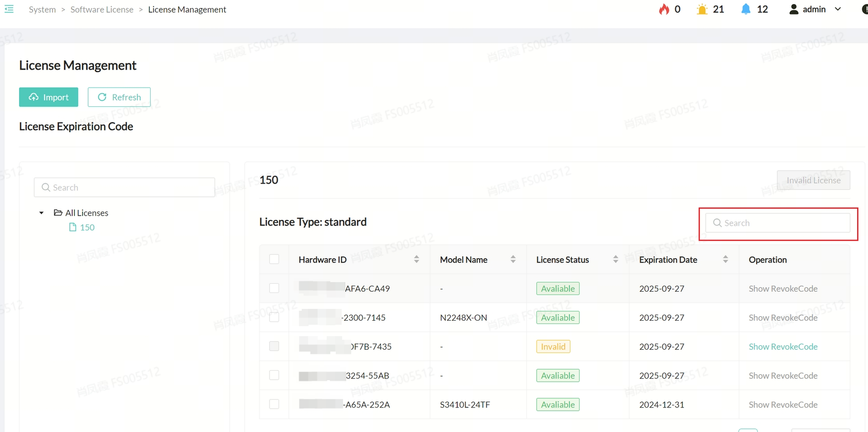Expand the admin account dropdown arrow
This screenshot has height=432, width=868.
(x=838, y=9)
